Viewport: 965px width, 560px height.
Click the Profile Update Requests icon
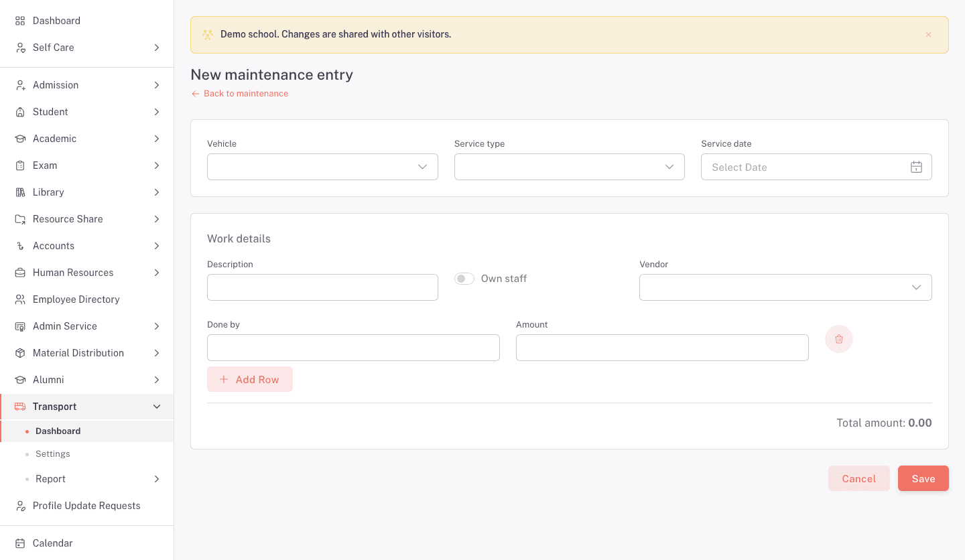pyautogui.click(x=20, y=506)
